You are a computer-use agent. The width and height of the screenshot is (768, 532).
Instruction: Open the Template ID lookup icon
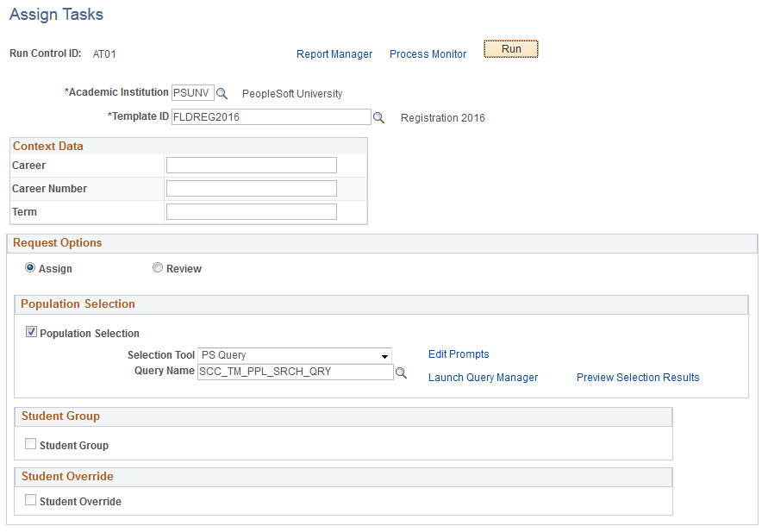379,116
